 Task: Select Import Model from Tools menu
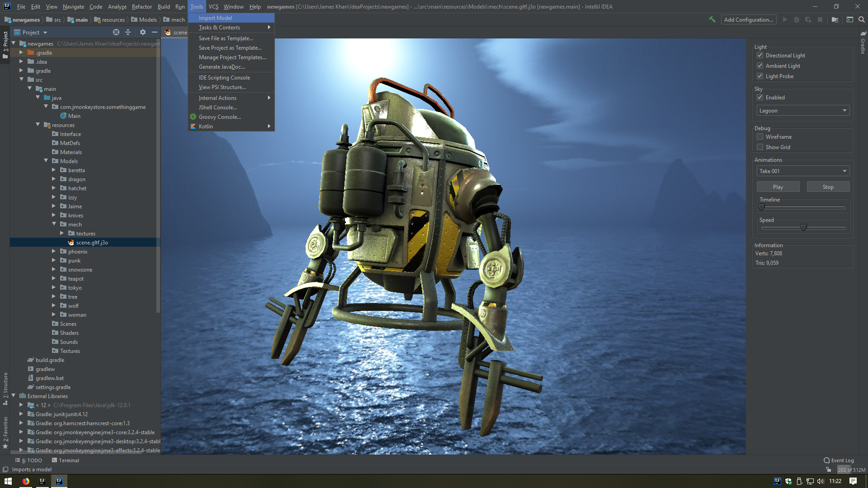click(x=215, y=18)
